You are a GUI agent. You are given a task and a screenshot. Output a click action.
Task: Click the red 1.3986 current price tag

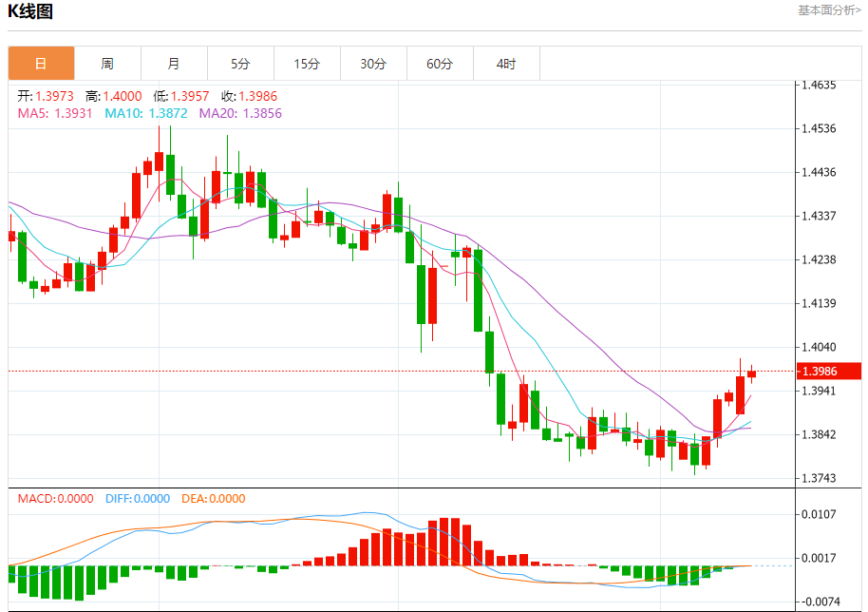pos(828,371)
